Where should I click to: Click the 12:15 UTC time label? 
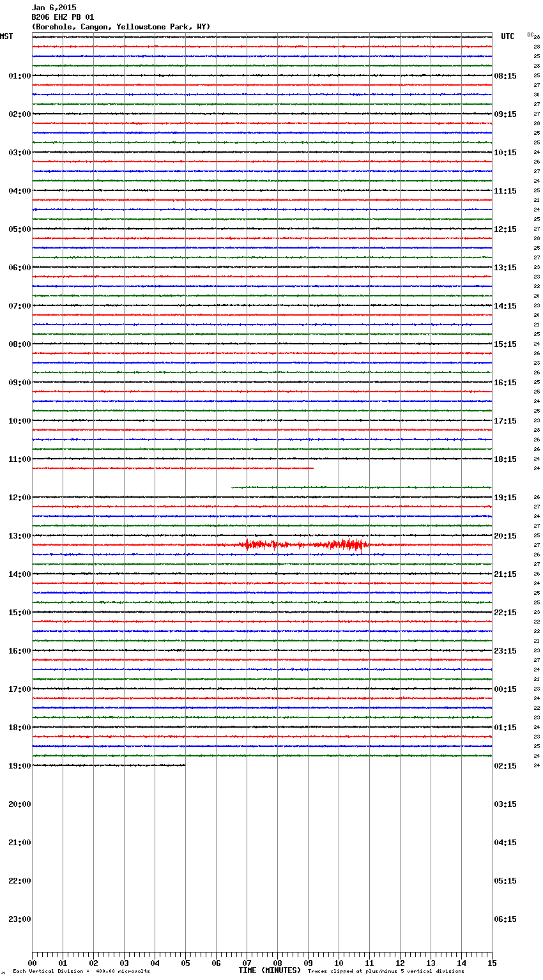point(505,229)
